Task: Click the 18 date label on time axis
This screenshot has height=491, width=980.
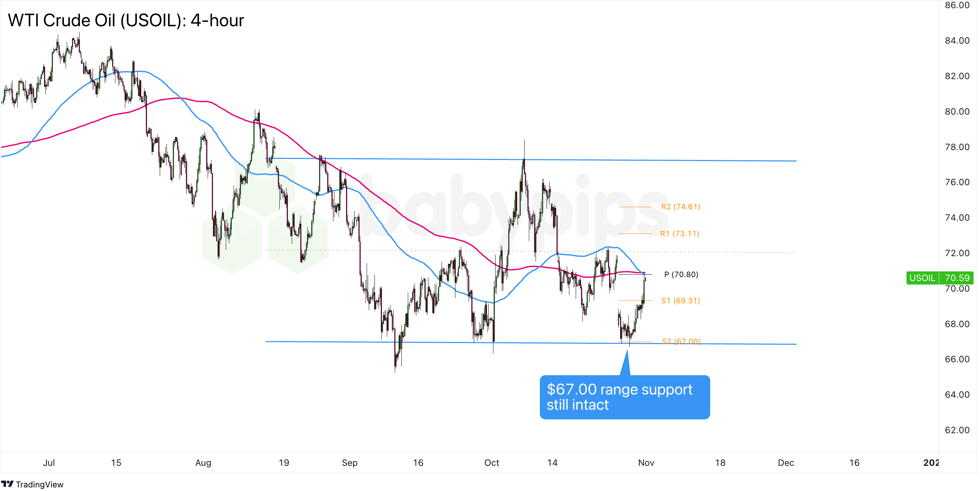Action: [720, 463]
